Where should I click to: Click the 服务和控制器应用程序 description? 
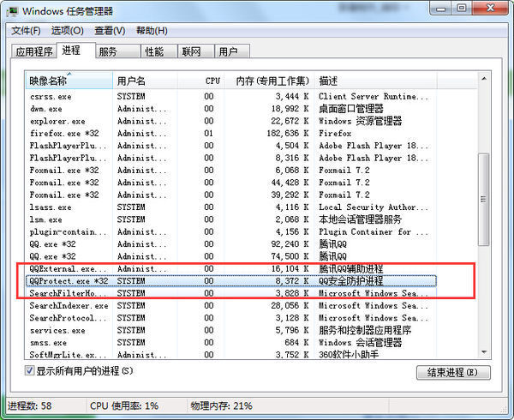365,330
